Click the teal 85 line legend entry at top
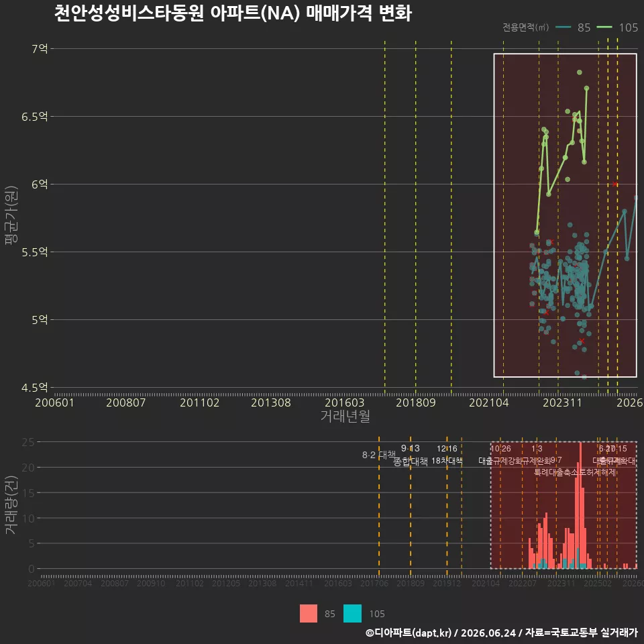This screenshot has height=644, width=644. pyautogui.click(x=573, y=28)
